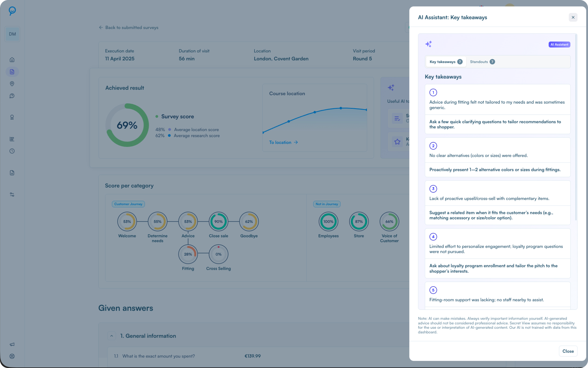This screenshot has height=368, width=588.
Task: Click the Welcome 53% score circle
Action: coord(127,221)
